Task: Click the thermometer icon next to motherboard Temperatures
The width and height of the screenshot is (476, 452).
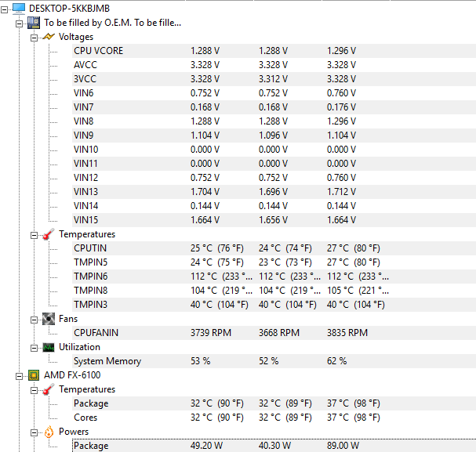Action: 49,234
